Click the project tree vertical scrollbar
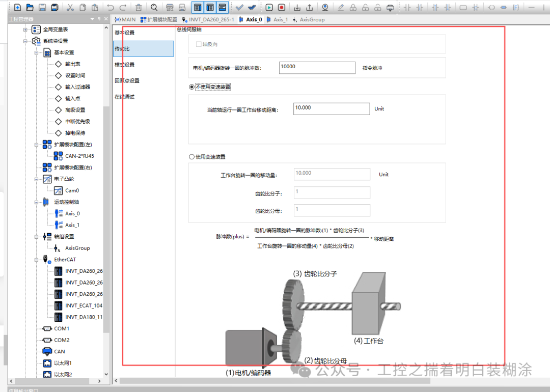550x392 pixels. [106, 219]
